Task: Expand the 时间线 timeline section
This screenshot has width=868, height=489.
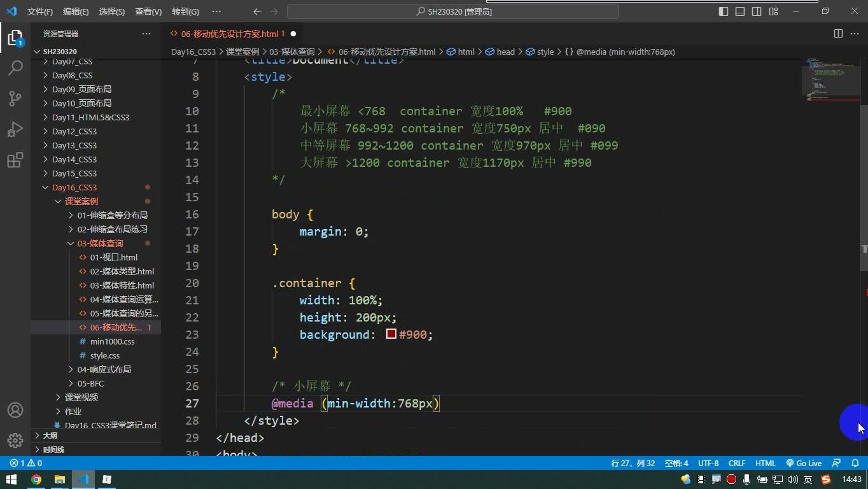Action: (95, 450)
